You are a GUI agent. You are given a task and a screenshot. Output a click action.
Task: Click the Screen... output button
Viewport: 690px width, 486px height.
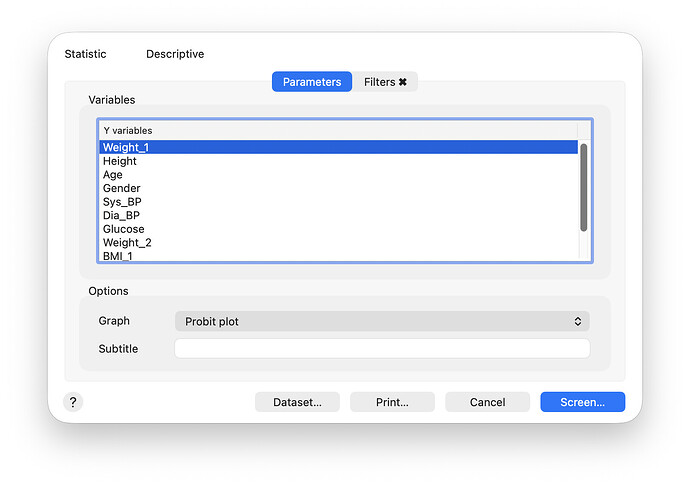coord(582,402)
